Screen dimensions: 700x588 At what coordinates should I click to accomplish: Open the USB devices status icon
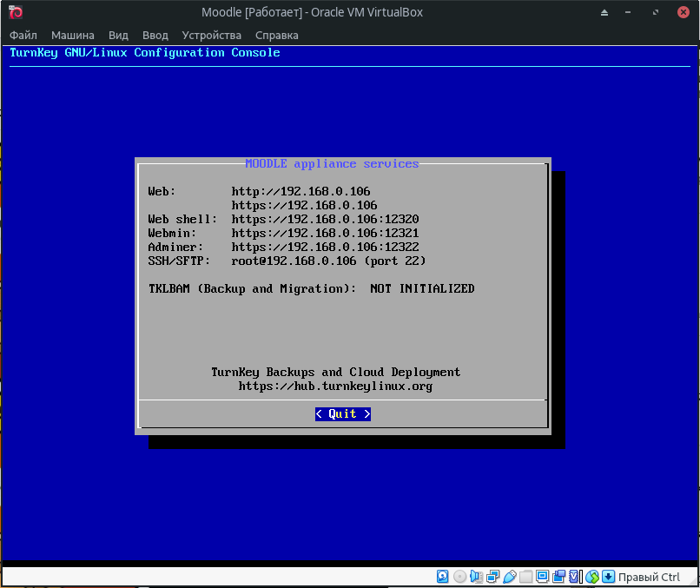509,577
